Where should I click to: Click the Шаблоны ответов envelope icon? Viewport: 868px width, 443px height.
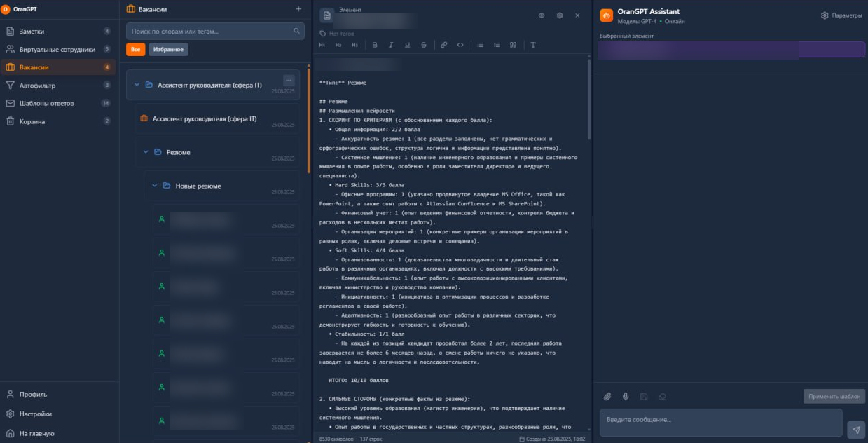pos(11,103)
